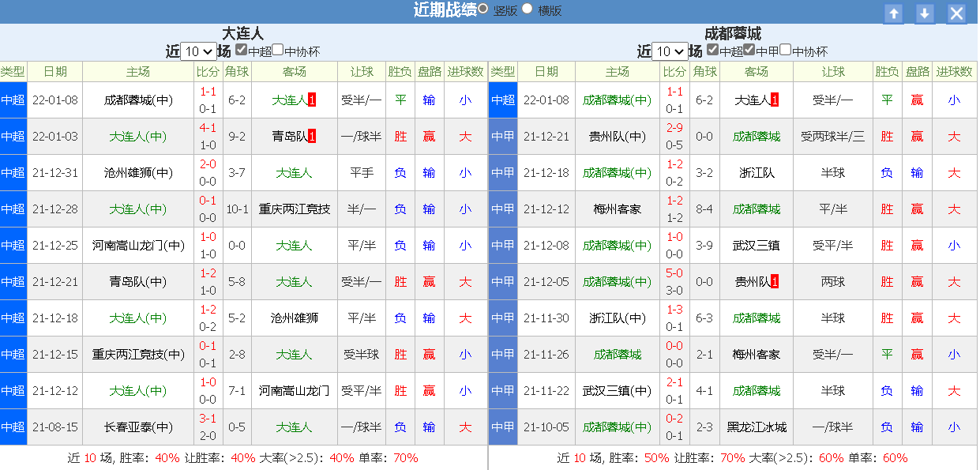Click 武汉三镇(中) home team 21-11-22

[618, 391]
